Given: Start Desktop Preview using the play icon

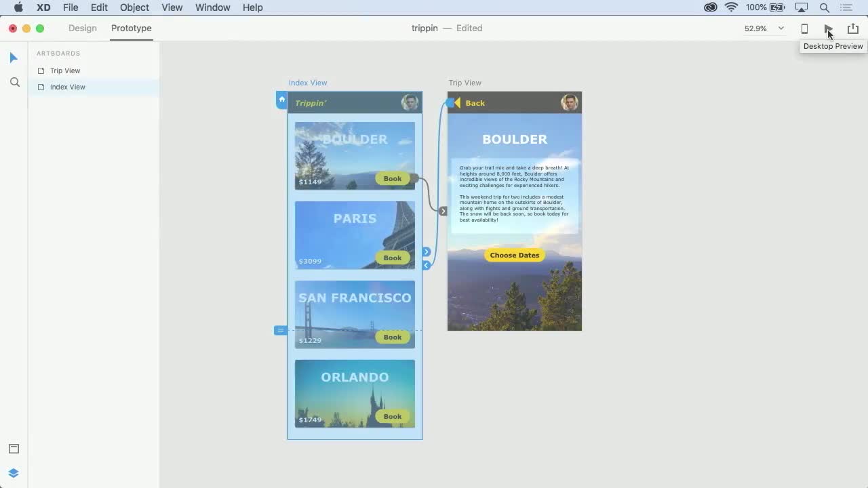Looking at the screenshot, I should (x=829, y=28).
